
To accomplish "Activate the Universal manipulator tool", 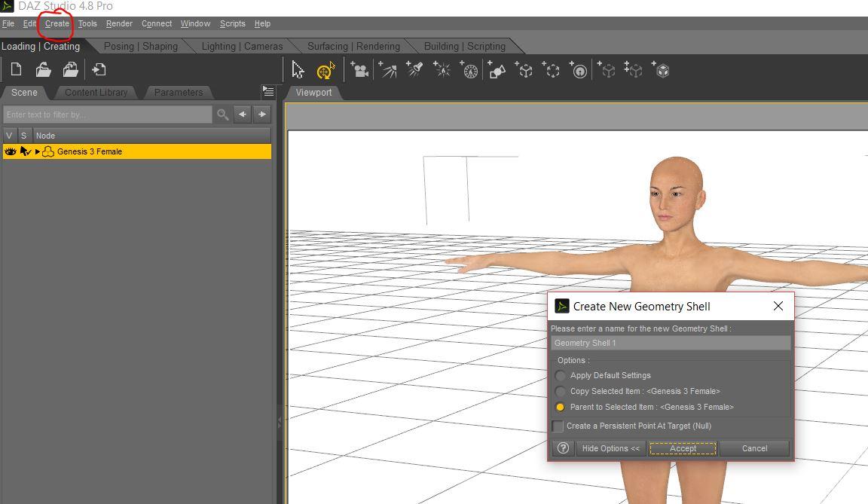I will [325, 71].
